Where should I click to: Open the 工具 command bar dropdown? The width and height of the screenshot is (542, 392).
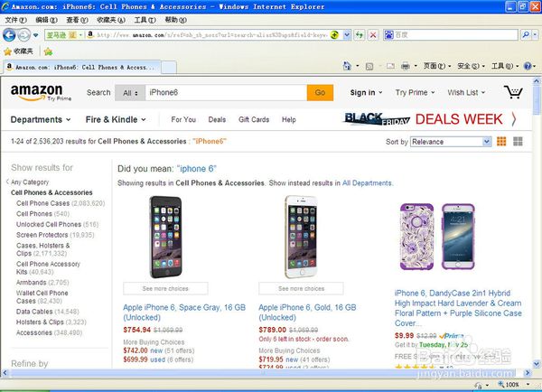pos(505,66)
